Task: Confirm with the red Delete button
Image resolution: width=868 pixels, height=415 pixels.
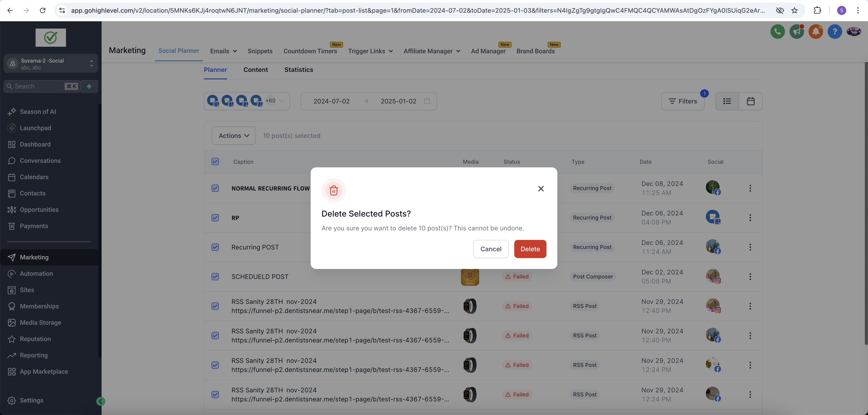Action: pyautogui.click(x=530, y=249)
